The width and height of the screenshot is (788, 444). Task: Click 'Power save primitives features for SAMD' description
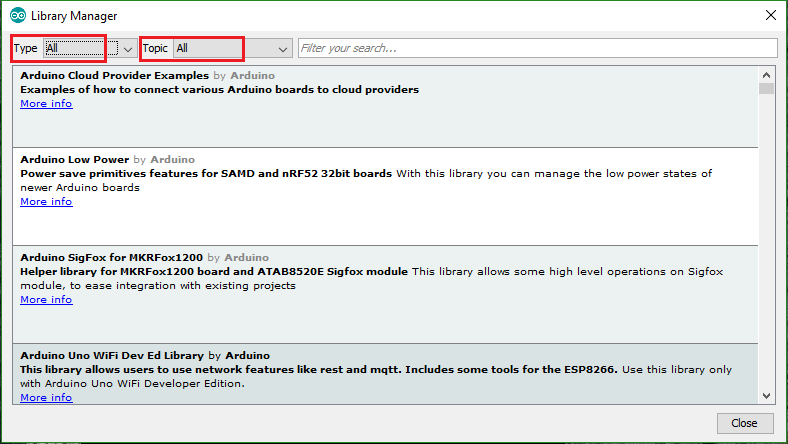tap(206, 173)
